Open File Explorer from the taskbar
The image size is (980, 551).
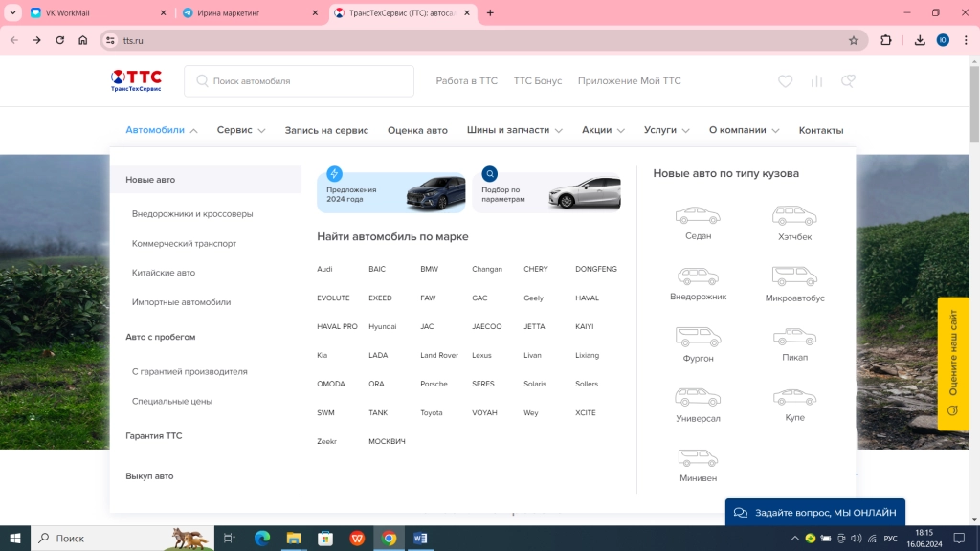point(294,538)
